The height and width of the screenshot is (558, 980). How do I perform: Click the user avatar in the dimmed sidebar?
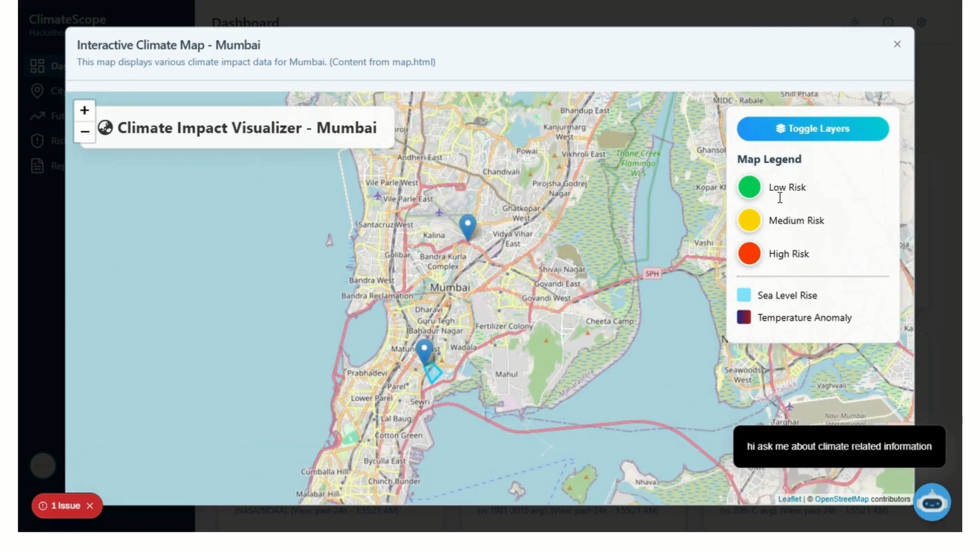43,465
